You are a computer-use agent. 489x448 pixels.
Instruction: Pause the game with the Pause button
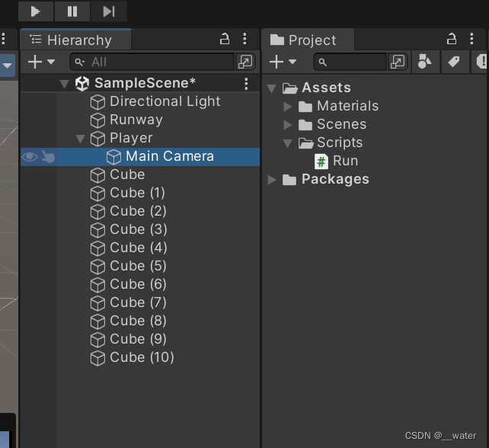[x=72, y=11]
